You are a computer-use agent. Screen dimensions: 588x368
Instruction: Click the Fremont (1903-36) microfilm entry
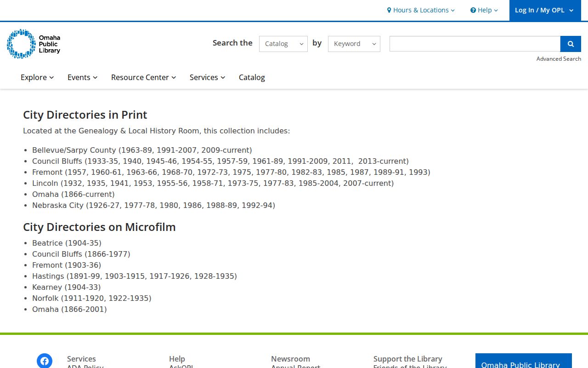coord(67,265)
